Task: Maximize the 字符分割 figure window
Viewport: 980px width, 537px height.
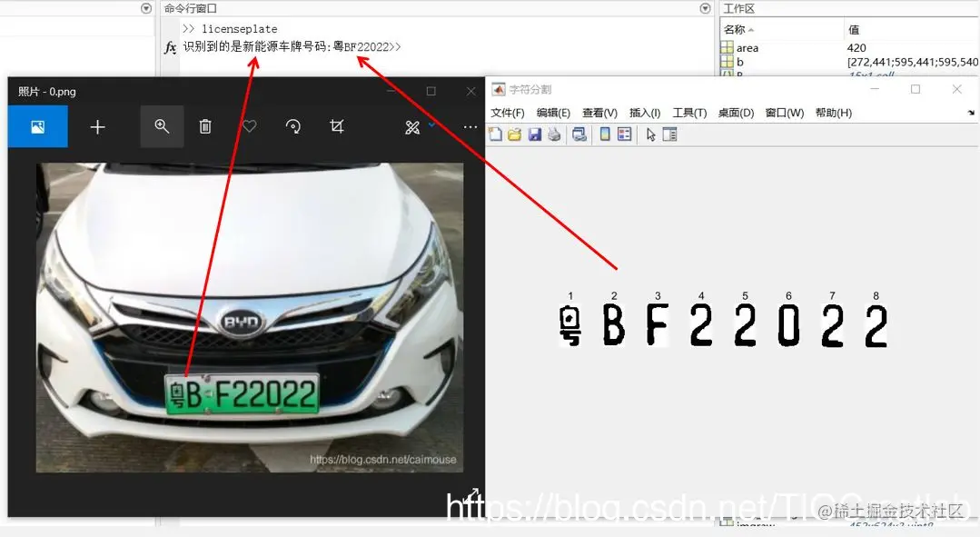Action: 916,89
